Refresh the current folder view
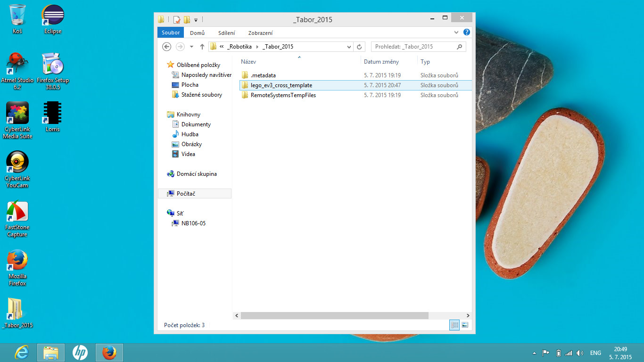The image size is (644, 362). pos(359,47)
